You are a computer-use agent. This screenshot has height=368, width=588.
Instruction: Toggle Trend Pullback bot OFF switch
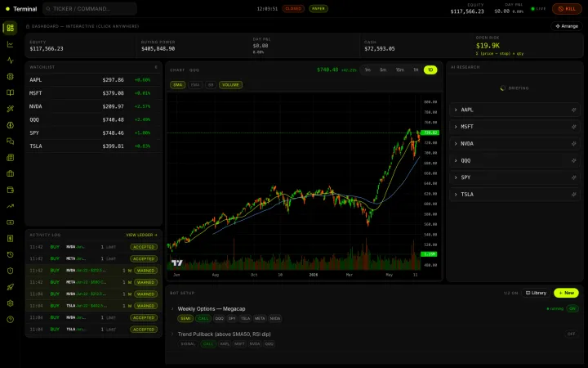point(571,334)
